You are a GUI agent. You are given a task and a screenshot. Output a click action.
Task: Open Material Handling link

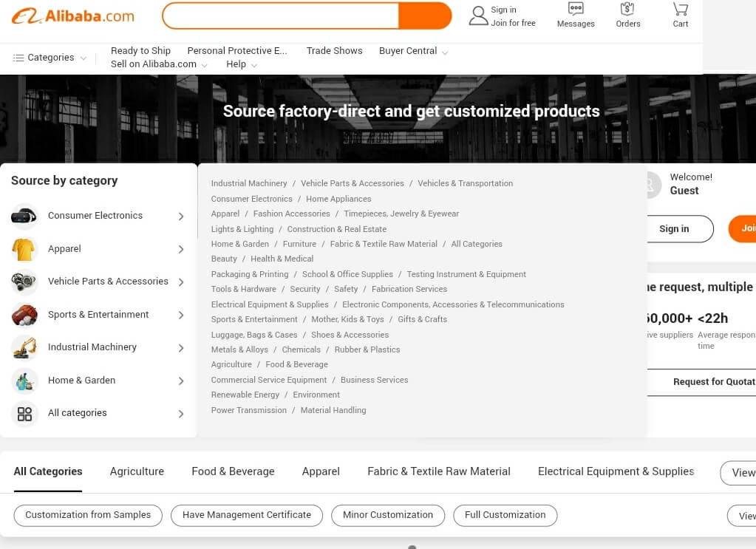(333, 410)
